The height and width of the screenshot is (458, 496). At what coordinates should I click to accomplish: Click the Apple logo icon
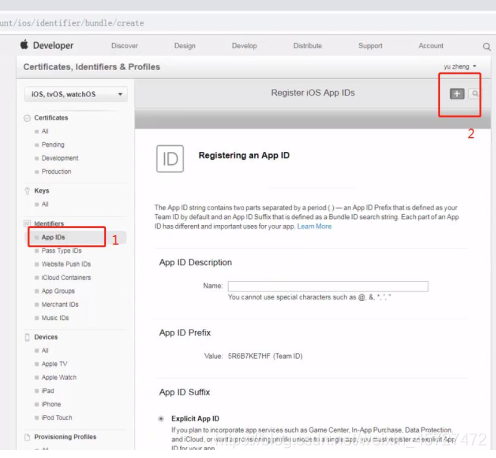[24, 44]
